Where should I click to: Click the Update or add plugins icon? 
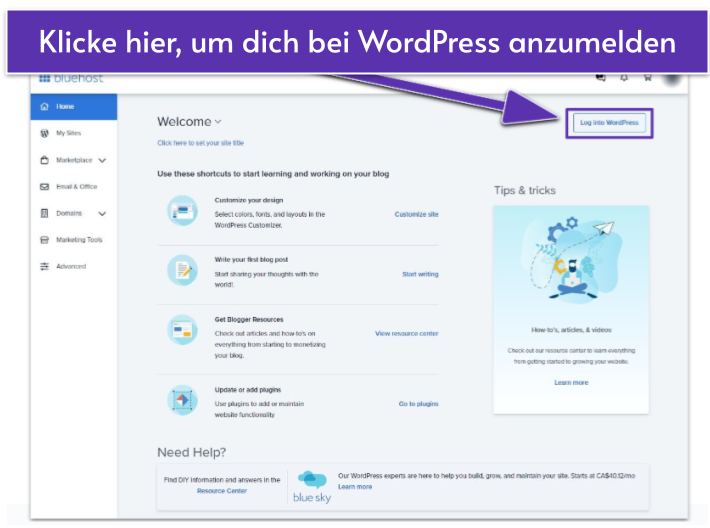tap(182, 400)
